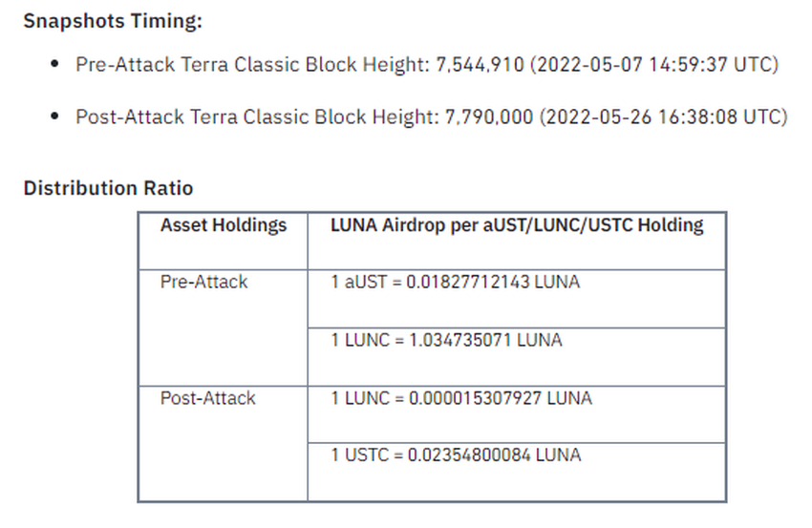The width and height of the screenshot is (812, 528).
Task: Click the Distribution Ratio heading
Action: 108,188
